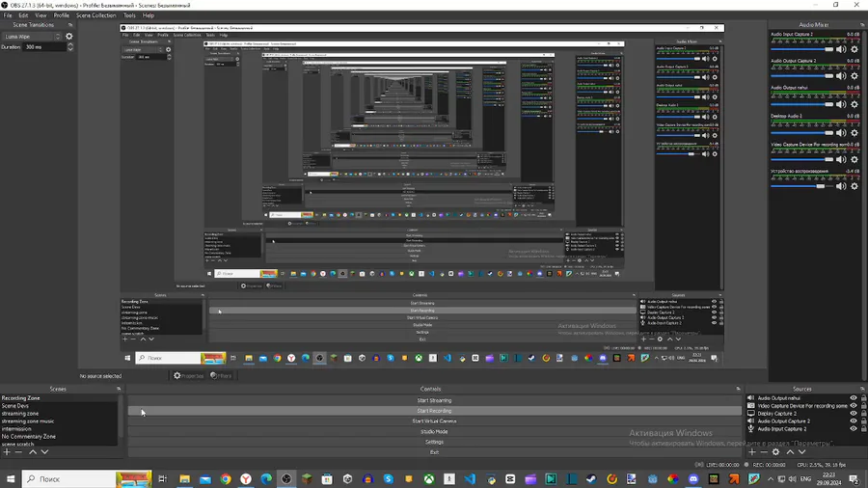Hide the Display Capture 2 source
The image size is (868, 488).
(854, 414)
